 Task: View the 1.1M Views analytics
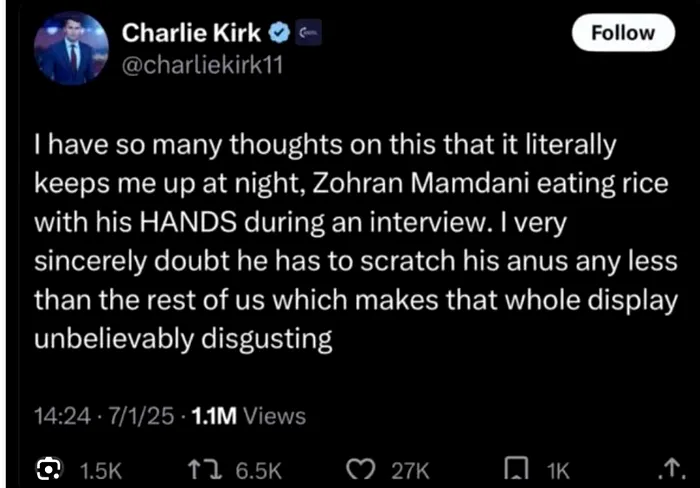coord(240,413)
